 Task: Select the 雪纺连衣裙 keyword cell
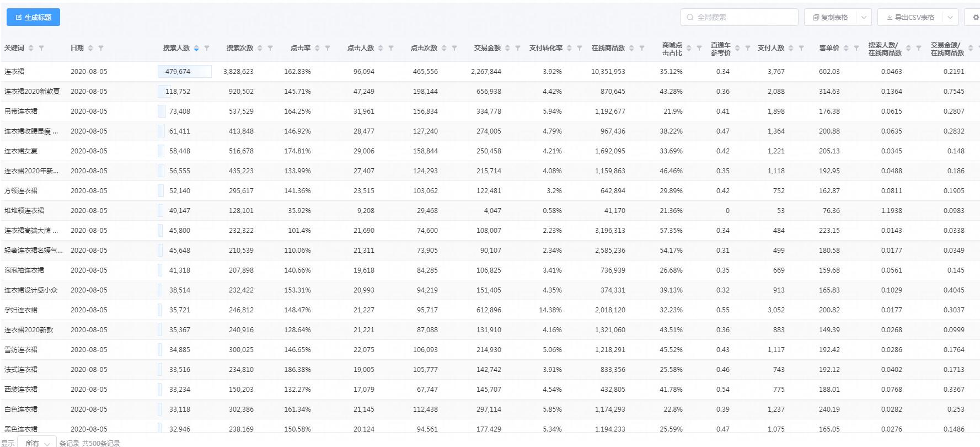click(21, 350)
